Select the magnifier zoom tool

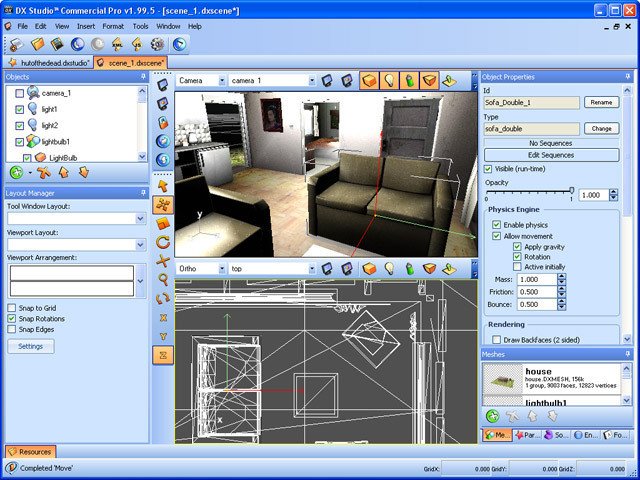[x=163, y=280]
